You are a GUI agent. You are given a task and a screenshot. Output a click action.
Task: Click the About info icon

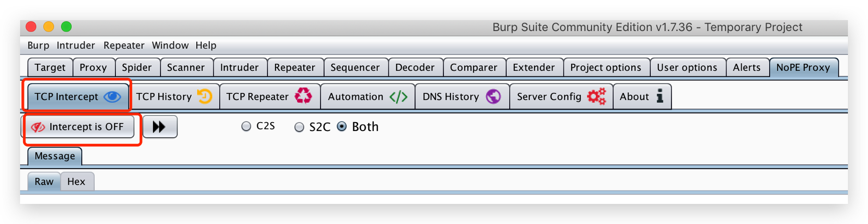click(660, 96)
